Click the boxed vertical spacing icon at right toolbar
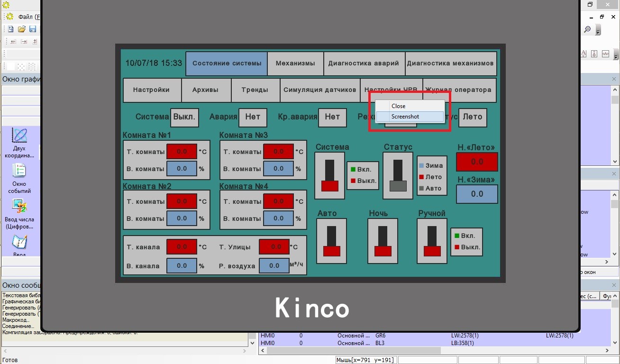The image size is (620, 364). [594, 54]
